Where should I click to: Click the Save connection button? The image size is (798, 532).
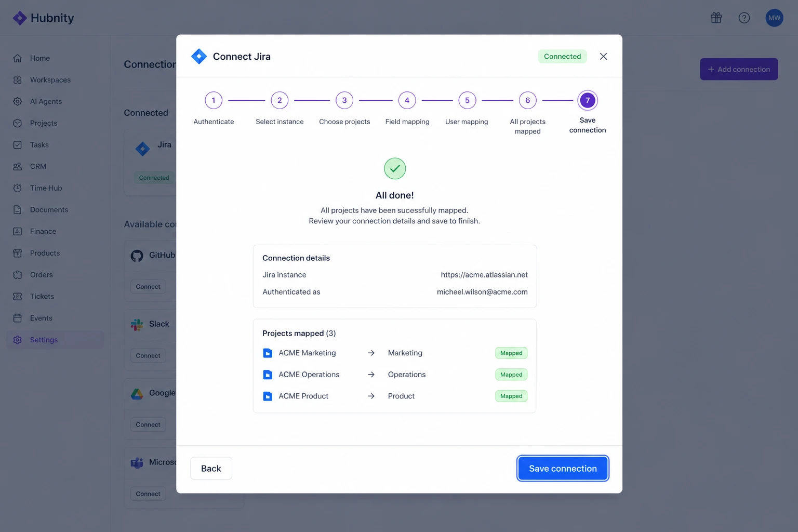click(x=563, y=468)
